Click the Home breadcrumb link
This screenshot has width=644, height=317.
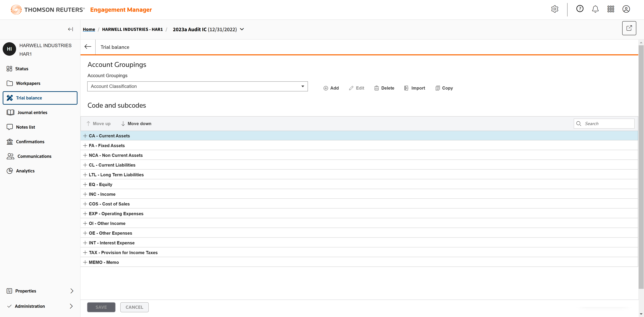pyautogui.click(x=89, y=29)
